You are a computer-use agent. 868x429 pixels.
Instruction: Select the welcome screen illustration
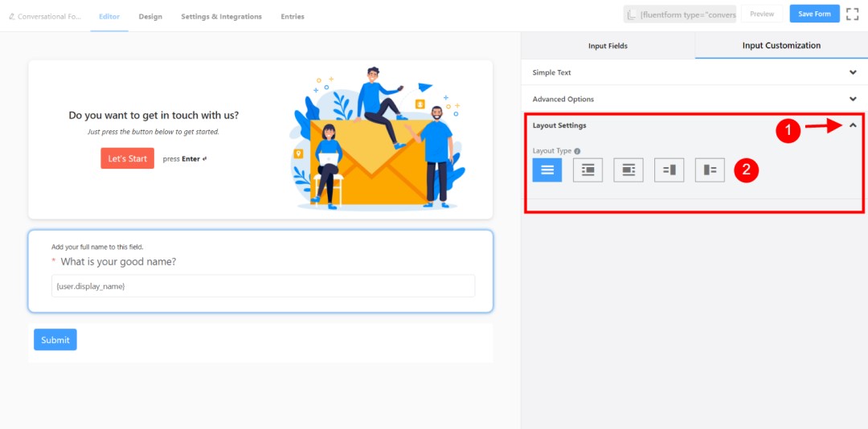tap(377, 138)
